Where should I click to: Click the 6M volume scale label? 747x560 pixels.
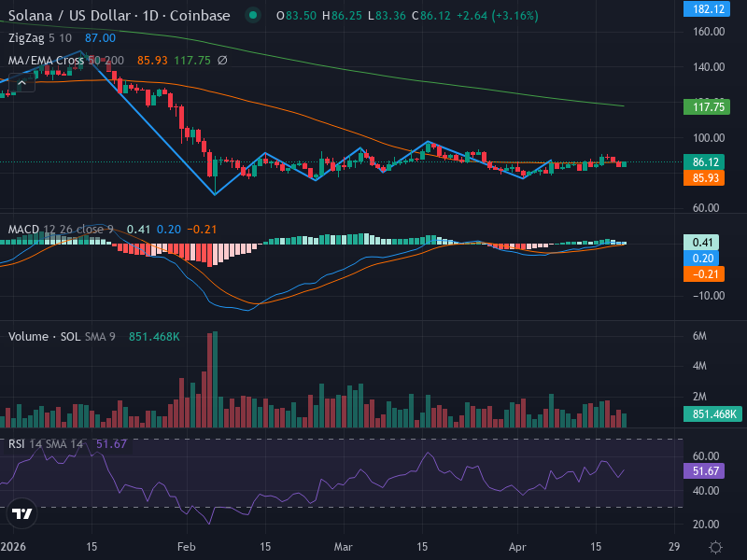click(x=699, y=336)
